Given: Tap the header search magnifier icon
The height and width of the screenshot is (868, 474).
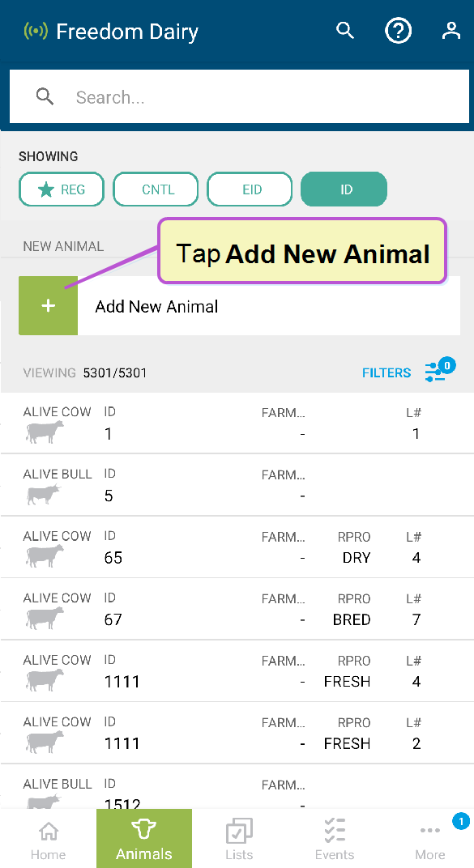Looking at the screenshot, I should tap(345, 31).
